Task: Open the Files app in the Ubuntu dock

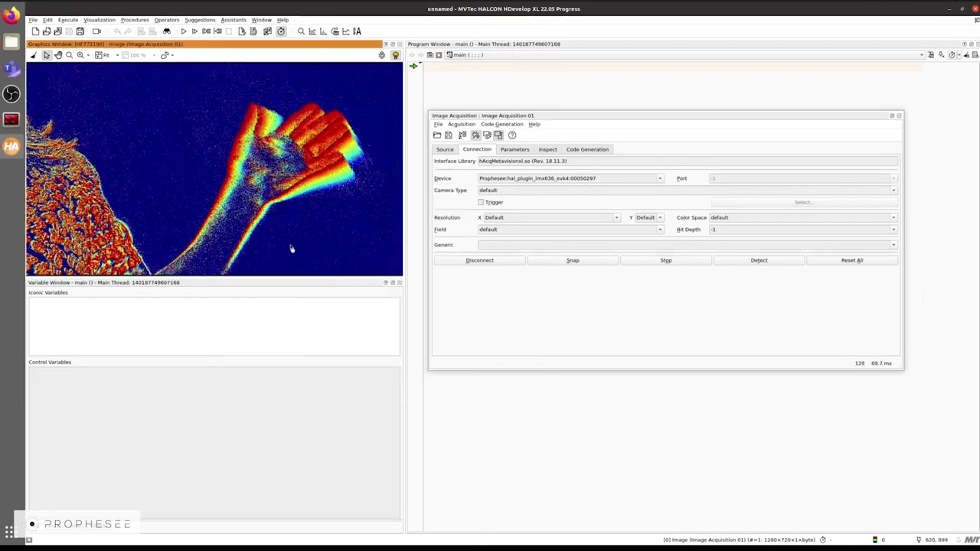Action: coord(11,42)
